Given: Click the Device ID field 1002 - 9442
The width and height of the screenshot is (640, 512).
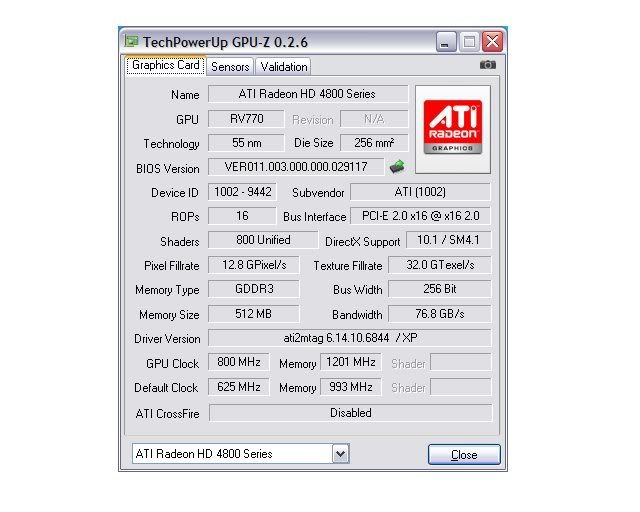Looking at the screenshot, I should tap(242, 191).
